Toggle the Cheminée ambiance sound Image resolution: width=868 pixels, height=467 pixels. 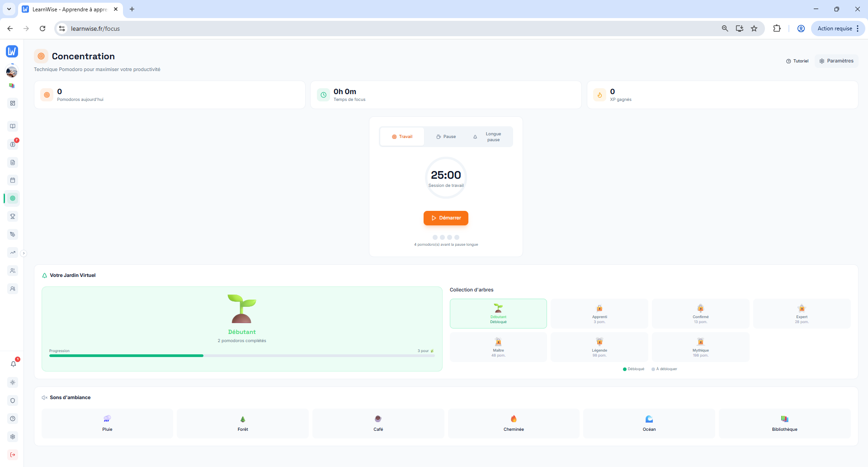514,423
